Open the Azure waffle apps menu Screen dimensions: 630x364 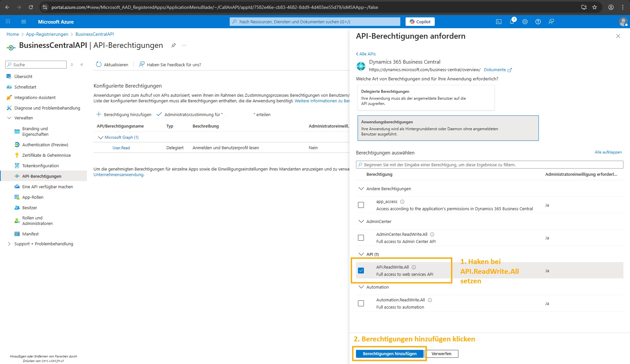[x=8, y=22]
